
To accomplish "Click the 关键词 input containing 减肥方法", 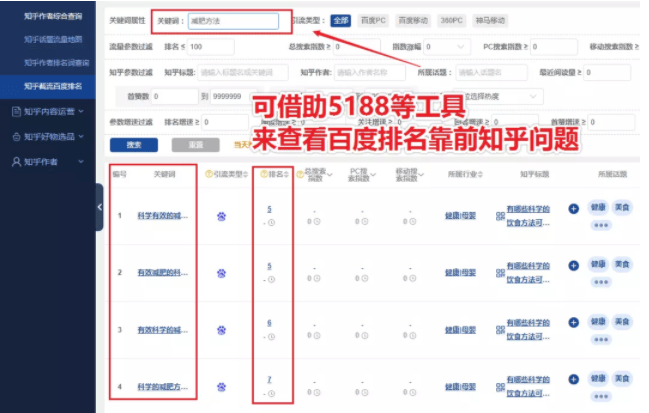I will [x=233, y=21].
